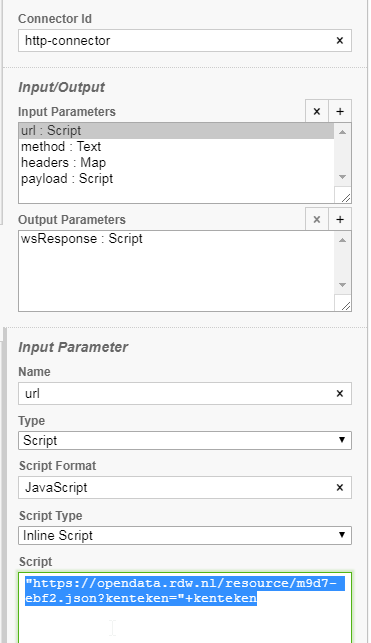Click the Input Parameters list resize handle

345,197
